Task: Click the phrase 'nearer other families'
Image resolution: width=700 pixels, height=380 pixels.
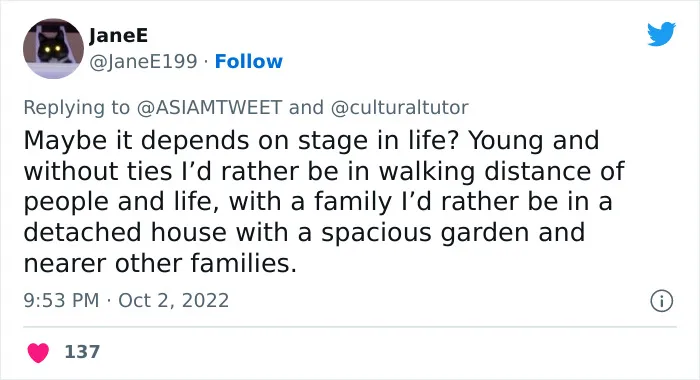Action: pos(158,263)
